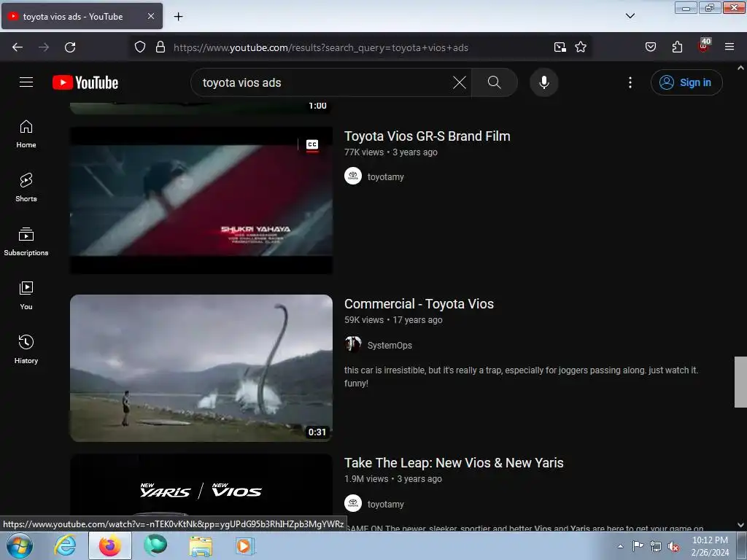Open the SystemOps channel name link
Viewport: 747px width, 560px height.
[x=390, y=345]
